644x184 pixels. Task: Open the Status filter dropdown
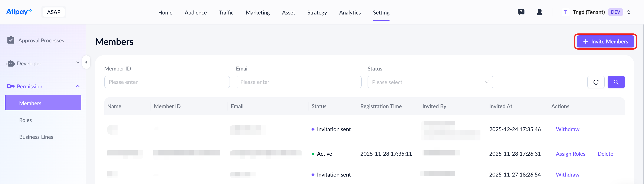tap(430, 82)
